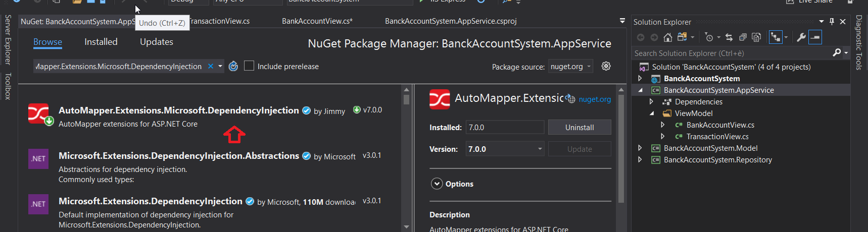
Task: Click .NET icon of Microsoft.Extensions.DependencyInjection package
Action: (x=38, y=204)
